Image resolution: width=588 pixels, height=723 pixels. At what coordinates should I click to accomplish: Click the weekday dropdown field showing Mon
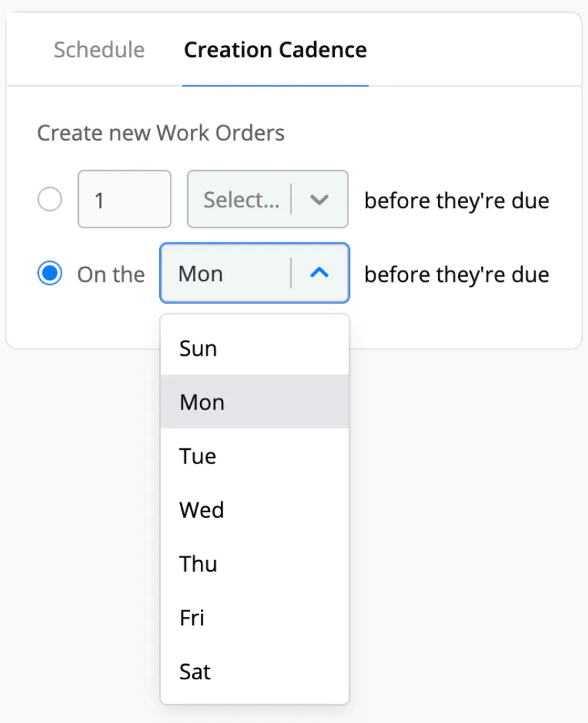[225, 274]
